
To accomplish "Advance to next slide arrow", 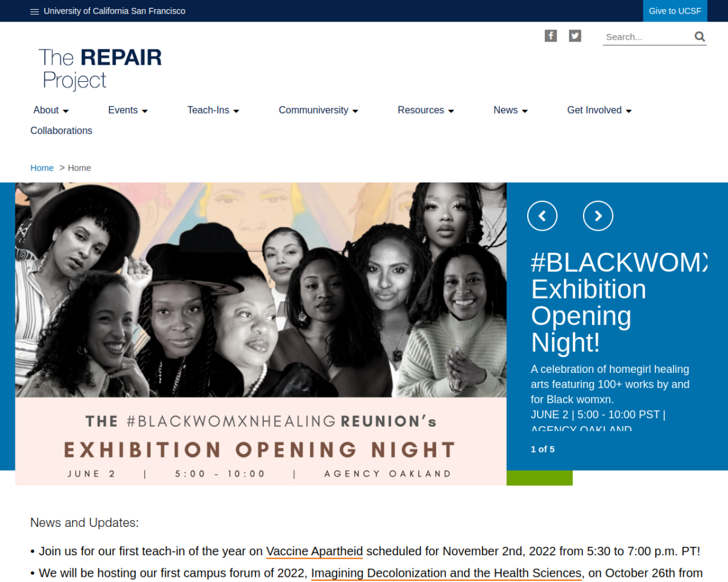I will tap(598, 216).
